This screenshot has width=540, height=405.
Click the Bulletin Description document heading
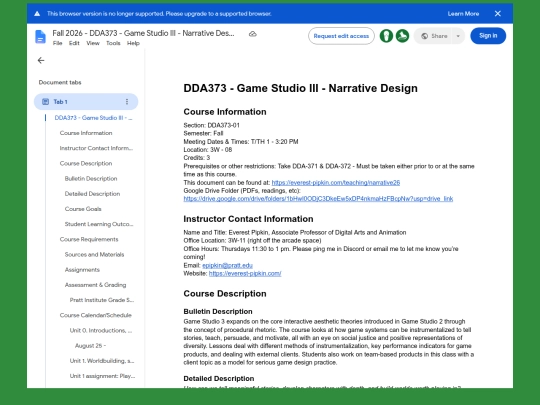point(218,311)
